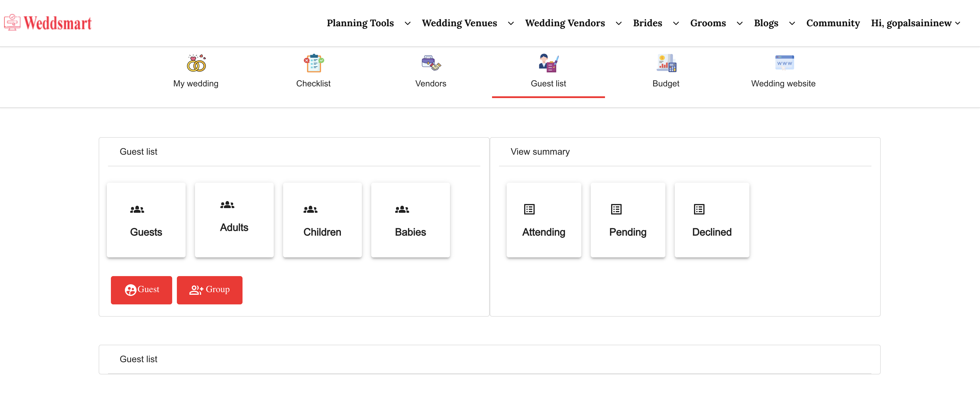Expand the Planning Tools dropdown chevron
Viewport: 980px width, 401px height.
[x=407, y=24]
